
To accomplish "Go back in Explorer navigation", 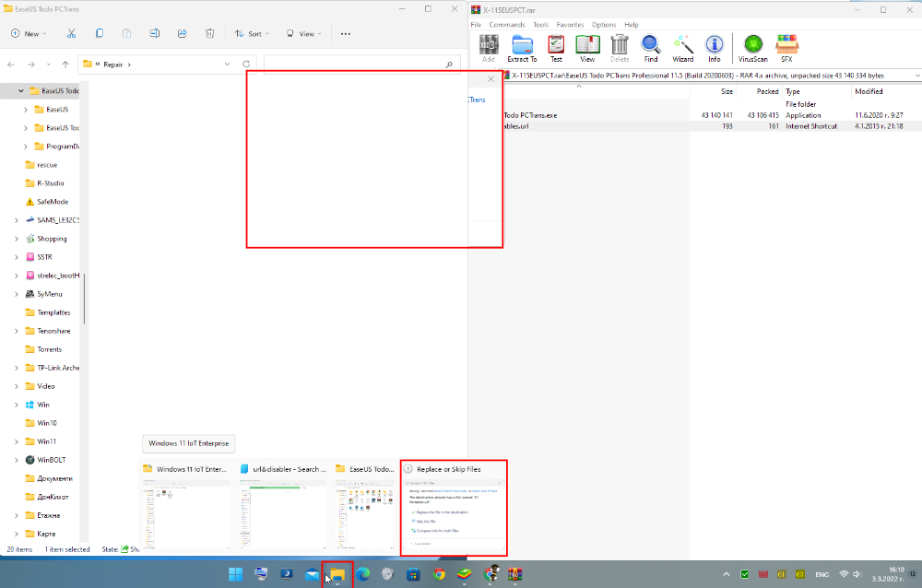I will [x=11, y=65].
